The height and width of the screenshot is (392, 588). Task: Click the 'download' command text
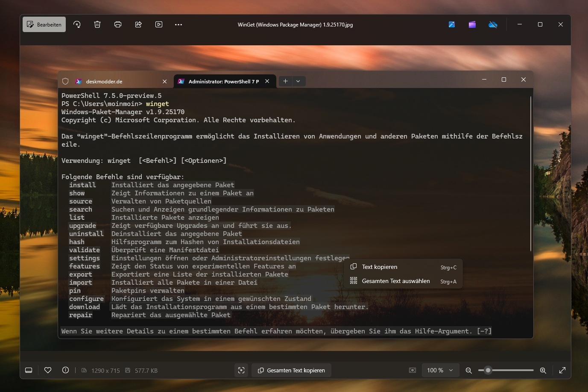point(85,307)
